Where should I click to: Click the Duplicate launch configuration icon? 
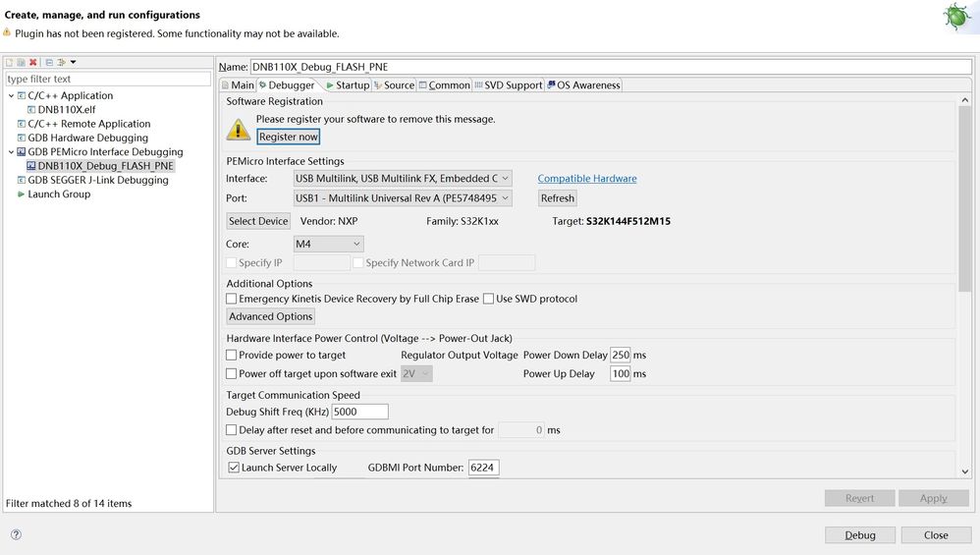click(x=22, y=62)
